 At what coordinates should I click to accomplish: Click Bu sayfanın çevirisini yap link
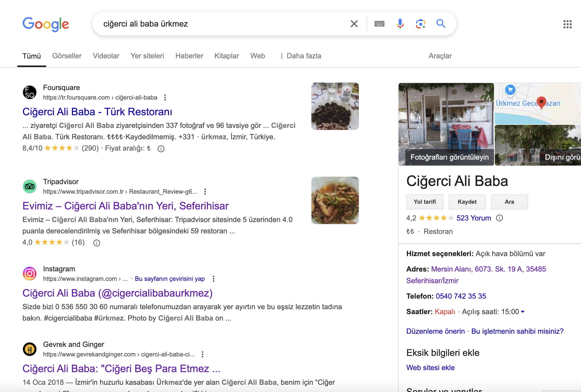coord(170,279)
